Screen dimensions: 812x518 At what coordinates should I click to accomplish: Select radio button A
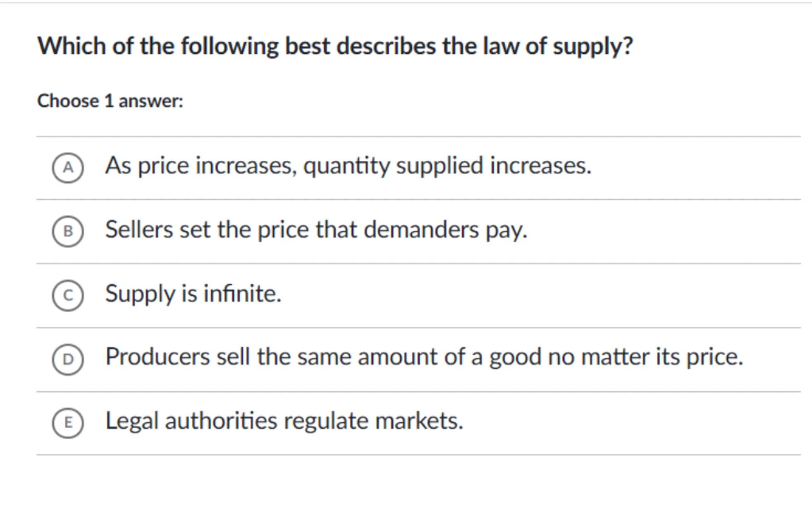68,167
